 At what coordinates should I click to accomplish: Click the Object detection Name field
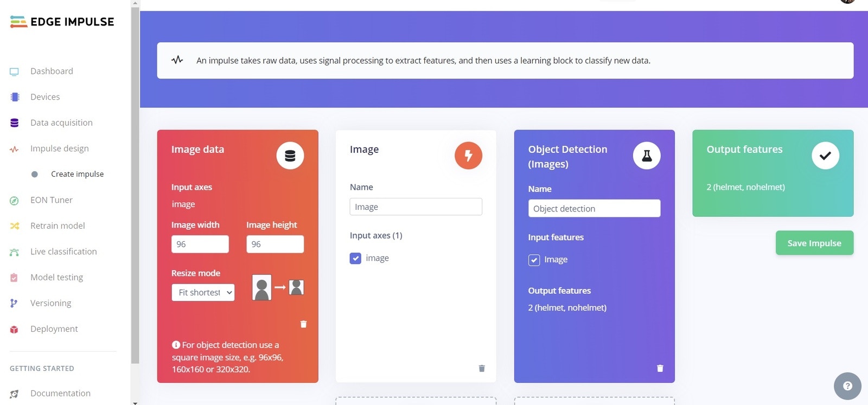pos(594,209)
